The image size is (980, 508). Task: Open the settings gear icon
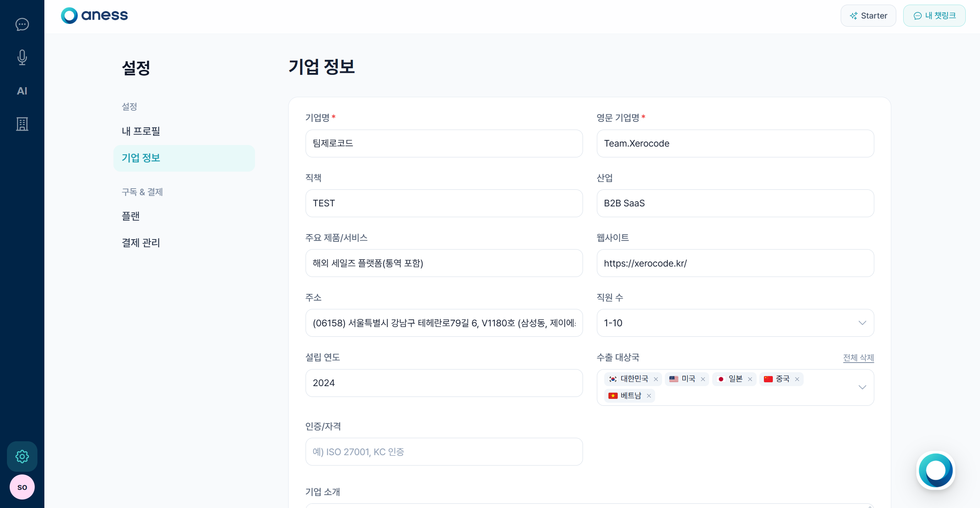tap(22, 456)
